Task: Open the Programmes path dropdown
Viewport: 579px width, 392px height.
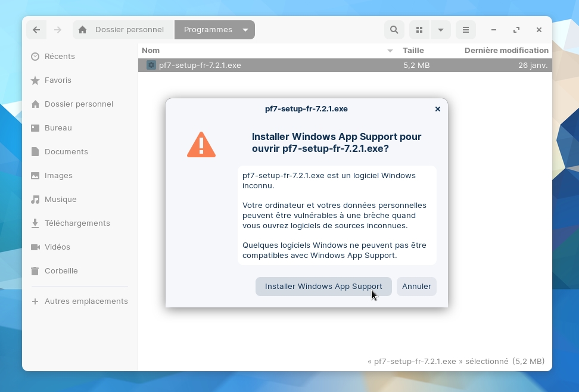Action: 245,30
